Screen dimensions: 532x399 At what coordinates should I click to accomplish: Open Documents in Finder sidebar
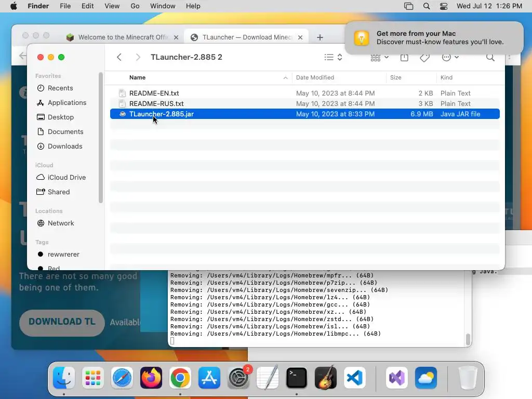65,131
